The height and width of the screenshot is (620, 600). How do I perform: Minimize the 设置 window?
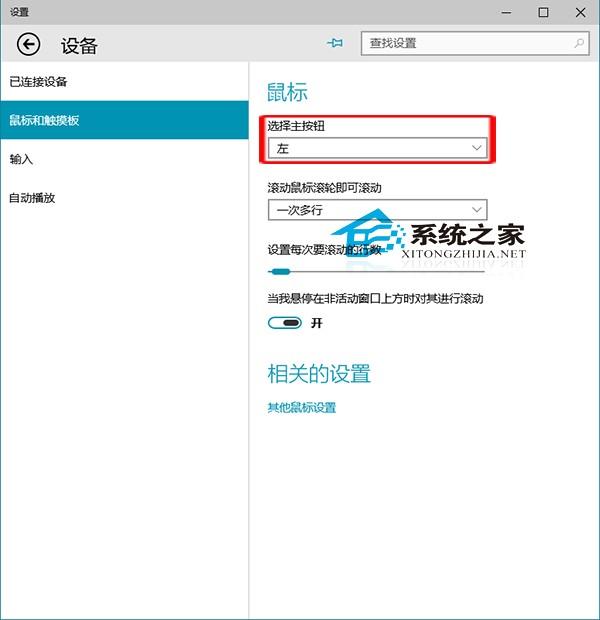click(x=507, y=12)
